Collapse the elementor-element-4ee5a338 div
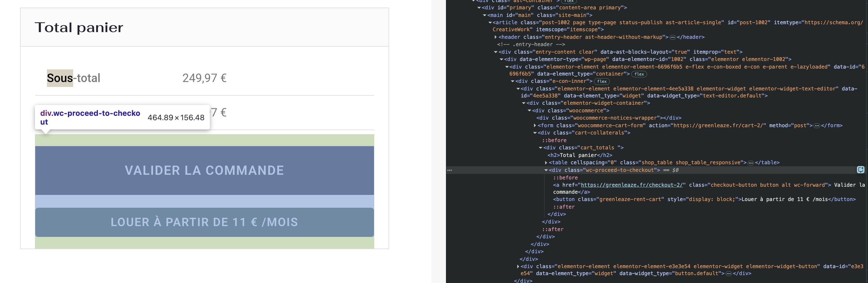 point(518,89)
